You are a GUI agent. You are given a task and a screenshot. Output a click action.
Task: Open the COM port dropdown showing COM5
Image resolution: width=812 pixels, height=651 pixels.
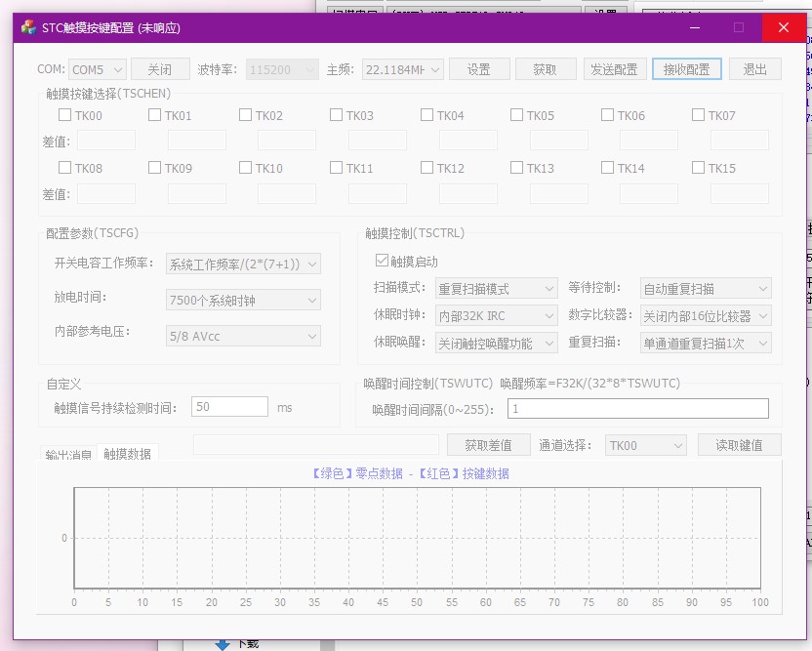[98, 69]
